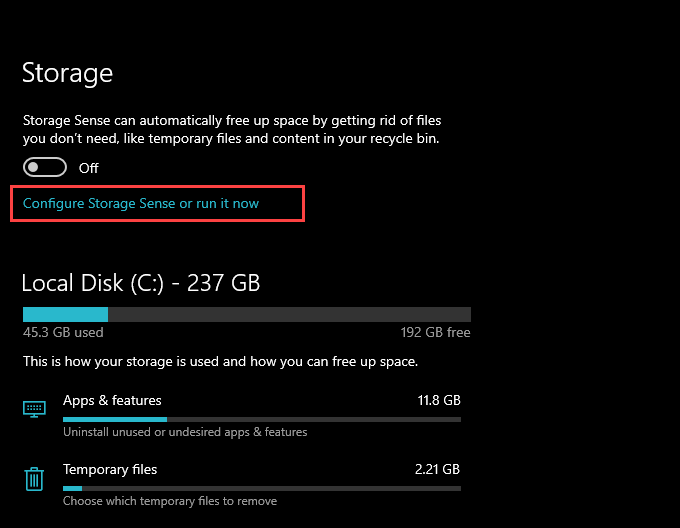Click the Temporary files trash bin icon
The width and height of the screenshot is (680, 528).
pos(34,478)
